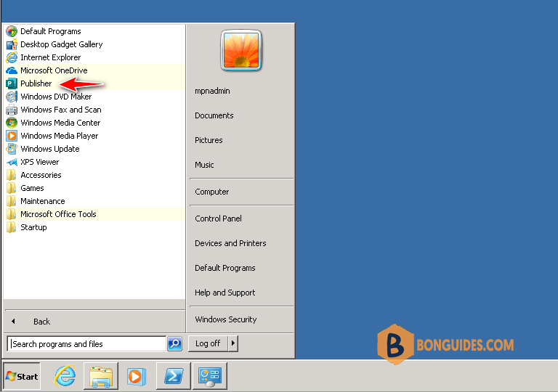
Task: Open the mpnadmin user folder
Action: coord(241,91)
